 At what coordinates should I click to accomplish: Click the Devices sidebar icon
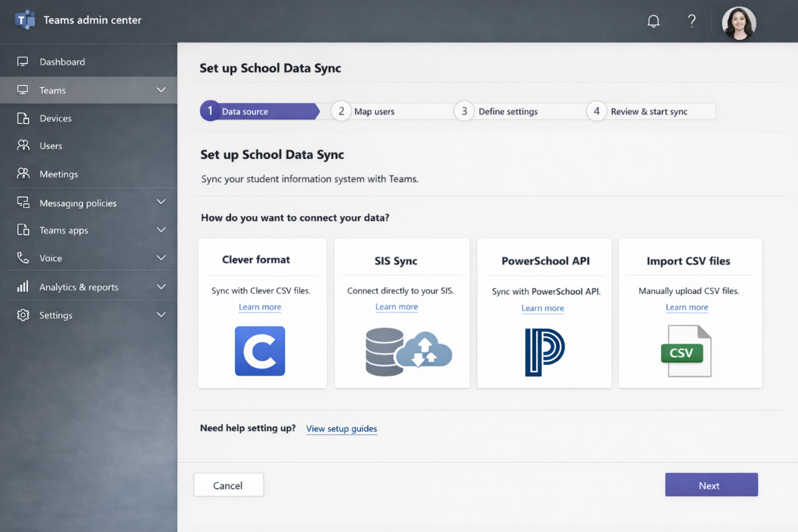coord(23,118)
